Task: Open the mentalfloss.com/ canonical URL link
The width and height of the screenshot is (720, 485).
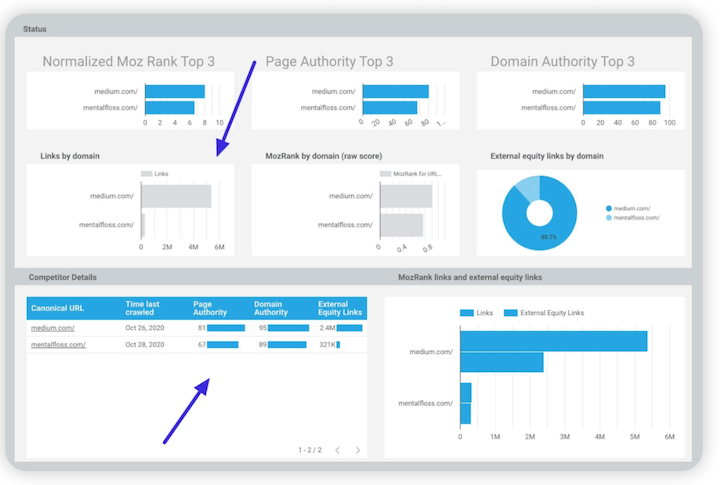Action: [58, 344]
